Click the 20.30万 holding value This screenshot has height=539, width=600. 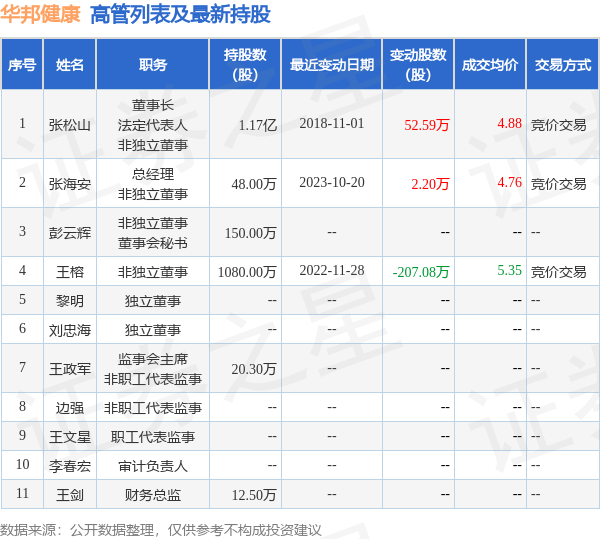coord(254,369)
